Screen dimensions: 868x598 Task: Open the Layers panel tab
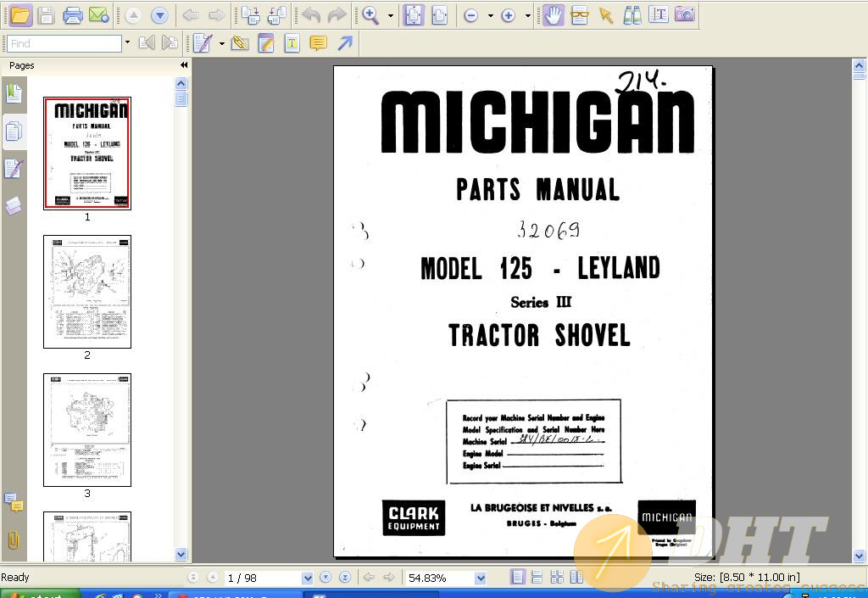coord(14,206)
